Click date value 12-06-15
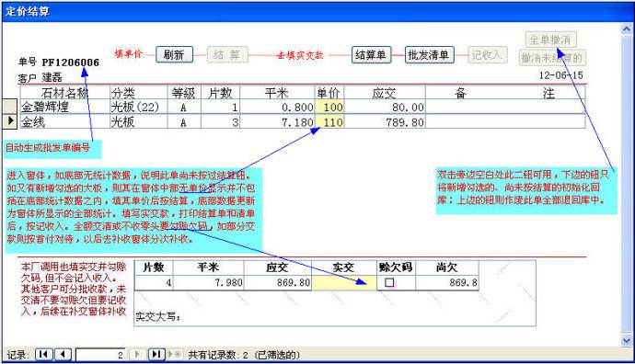This screenshot has width=635, height=364. click(560, 75)
